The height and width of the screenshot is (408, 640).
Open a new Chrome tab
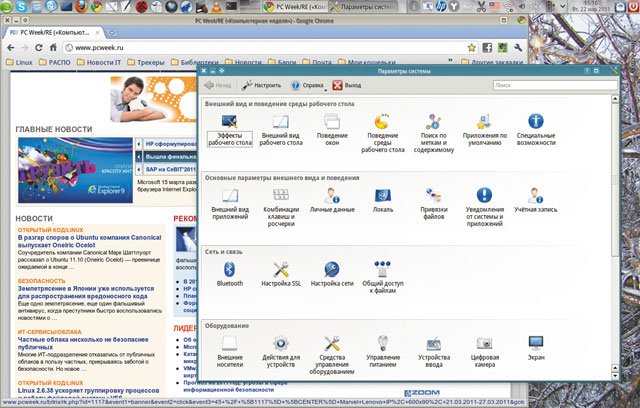click(111, 33)
